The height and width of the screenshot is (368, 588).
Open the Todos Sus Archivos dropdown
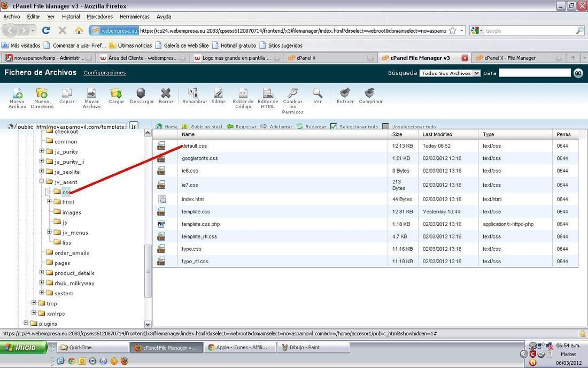pos(450,73)
